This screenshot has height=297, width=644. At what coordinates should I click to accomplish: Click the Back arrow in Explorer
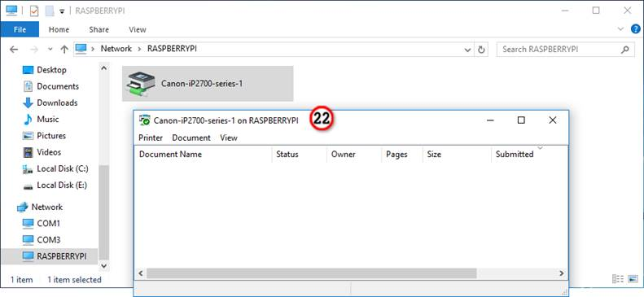pyautogui.click(x=14, y=49)
